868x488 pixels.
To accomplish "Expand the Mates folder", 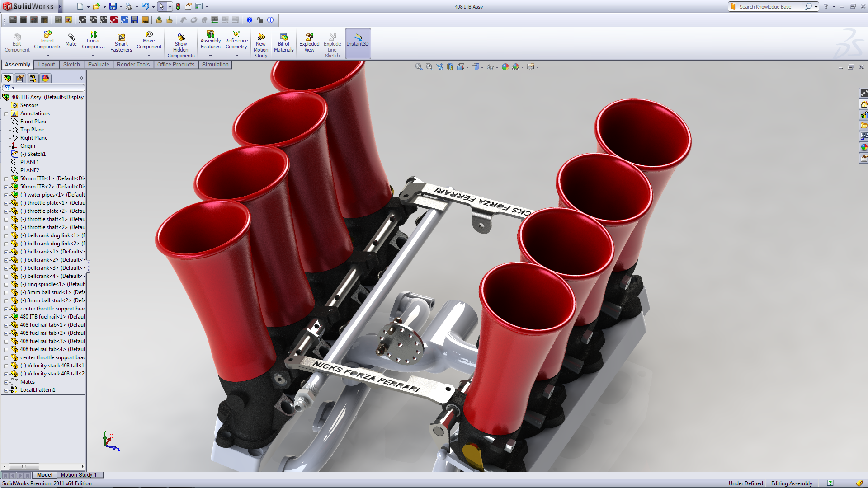I will (6, 382).
